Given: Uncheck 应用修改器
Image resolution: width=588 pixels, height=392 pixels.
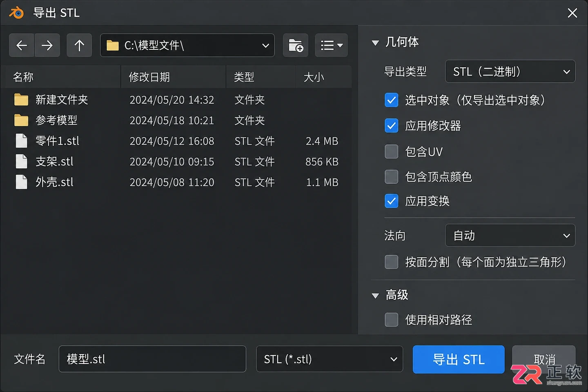Looking at the screenshot, I should [x=392, y=126].
